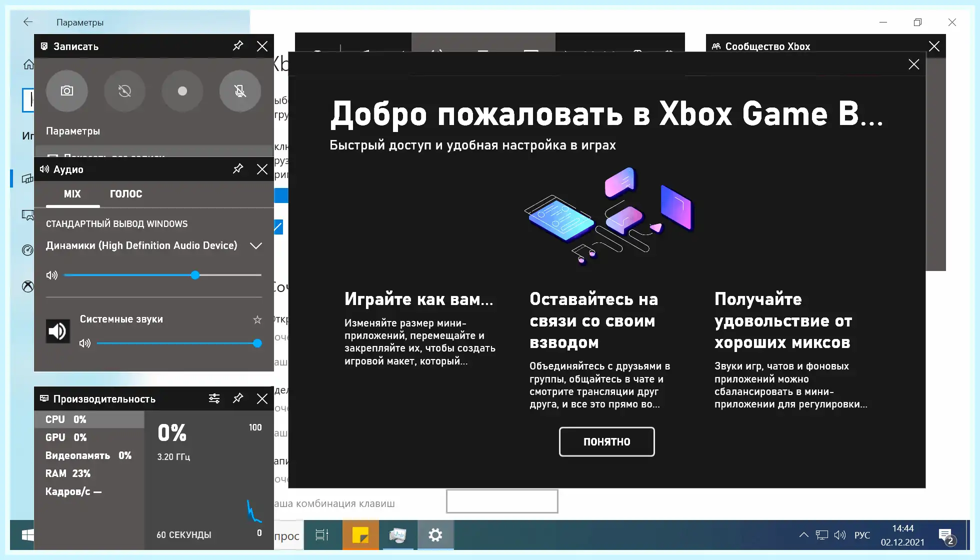Pin the Записать widget

tap(238, 46)
